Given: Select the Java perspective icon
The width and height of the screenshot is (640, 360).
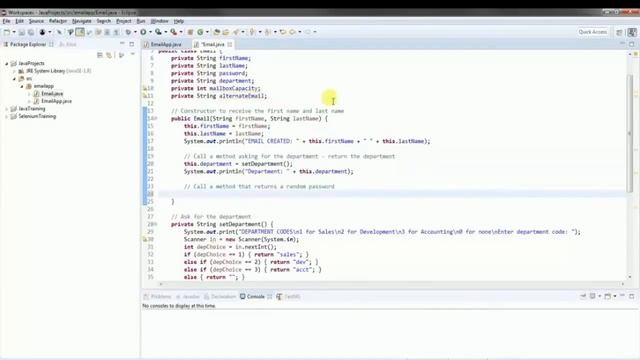Looking at the screenshot, I should pyautogui.click(x=632, y=32).
